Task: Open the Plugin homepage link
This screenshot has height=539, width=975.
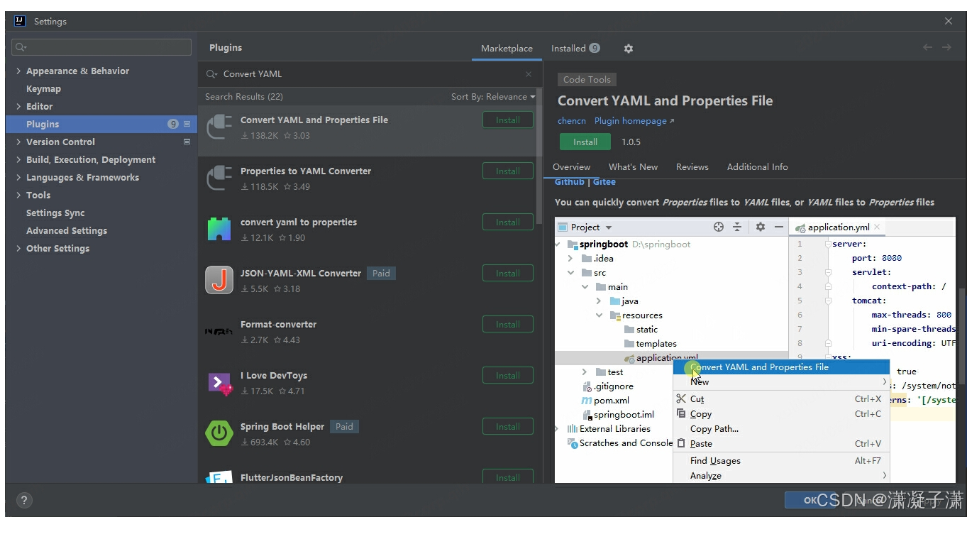Action: [634, 121]
